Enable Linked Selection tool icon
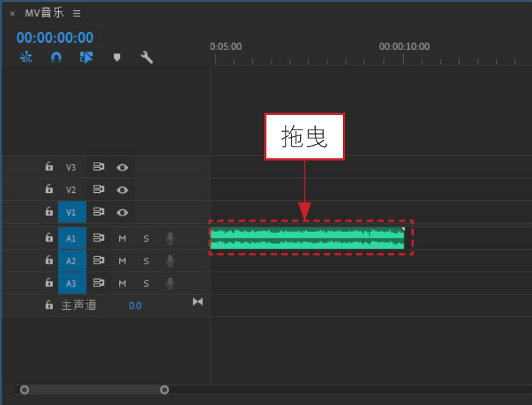This screenshot has width=532, height=405. click(x=86, y=57)
